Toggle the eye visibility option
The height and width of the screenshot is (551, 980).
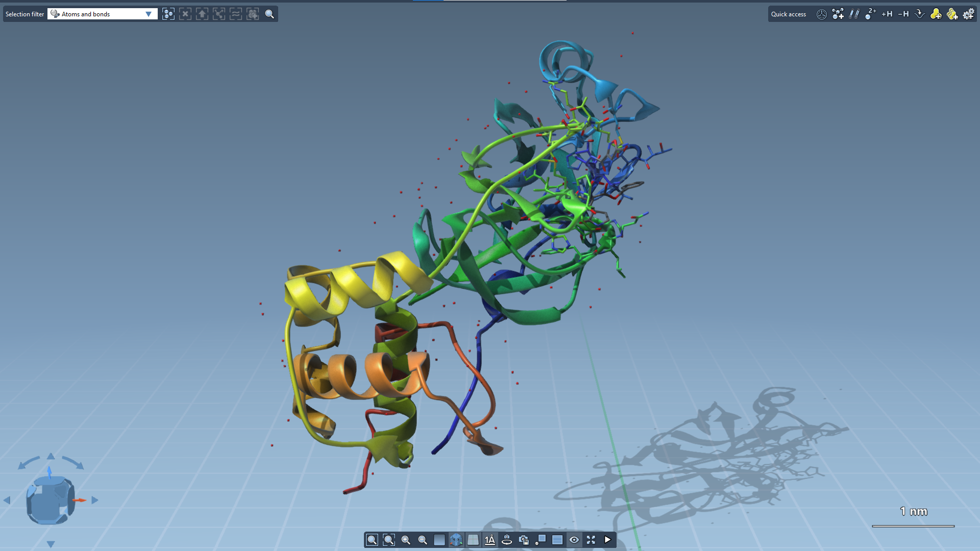[x=574, y=540]
